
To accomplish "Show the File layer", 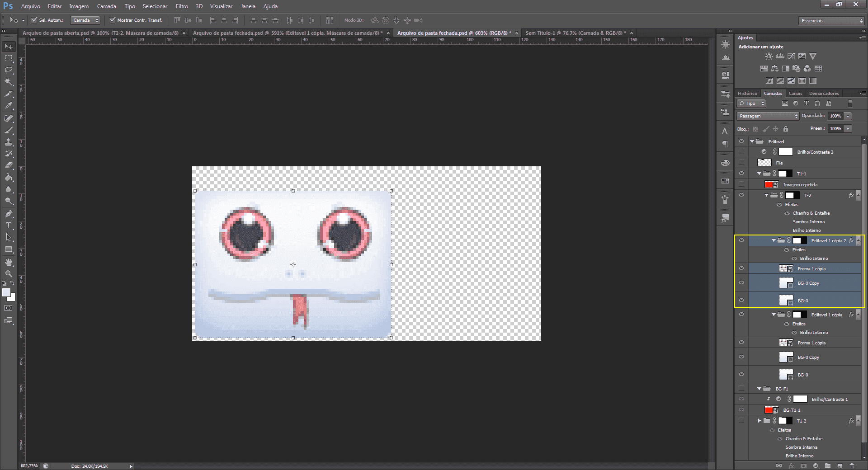I will click(741, 163).
